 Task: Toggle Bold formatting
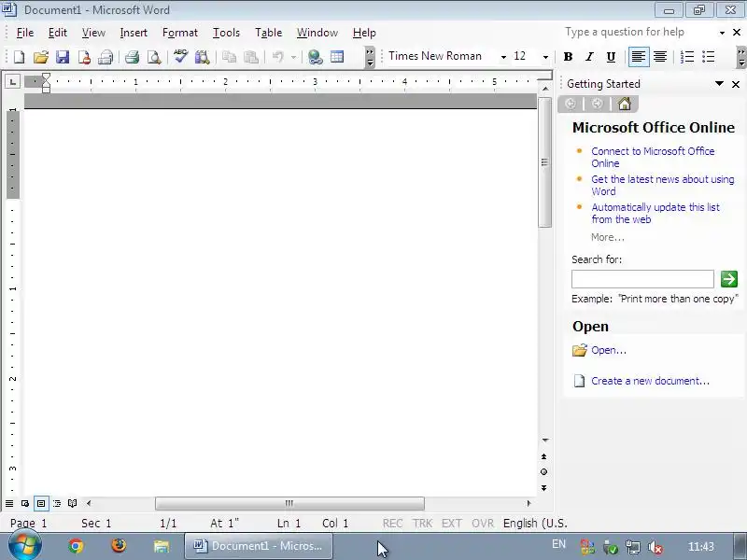568,57
